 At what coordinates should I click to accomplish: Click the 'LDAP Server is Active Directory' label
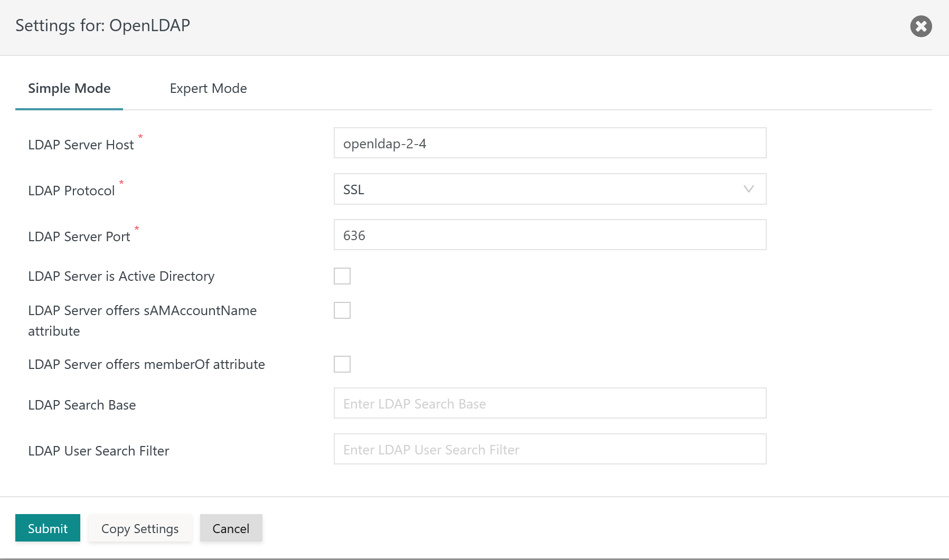pyautogui.click(x=121, y=276)
